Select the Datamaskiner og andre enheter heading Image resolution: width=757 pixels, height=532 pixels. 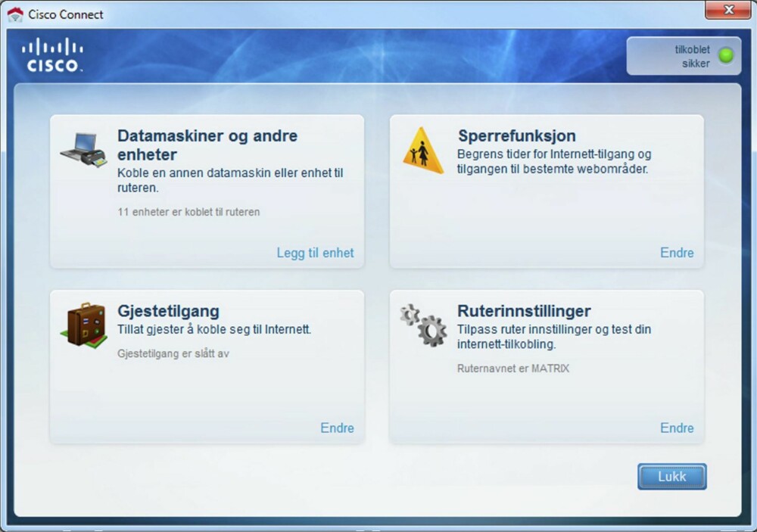[207, 145]
